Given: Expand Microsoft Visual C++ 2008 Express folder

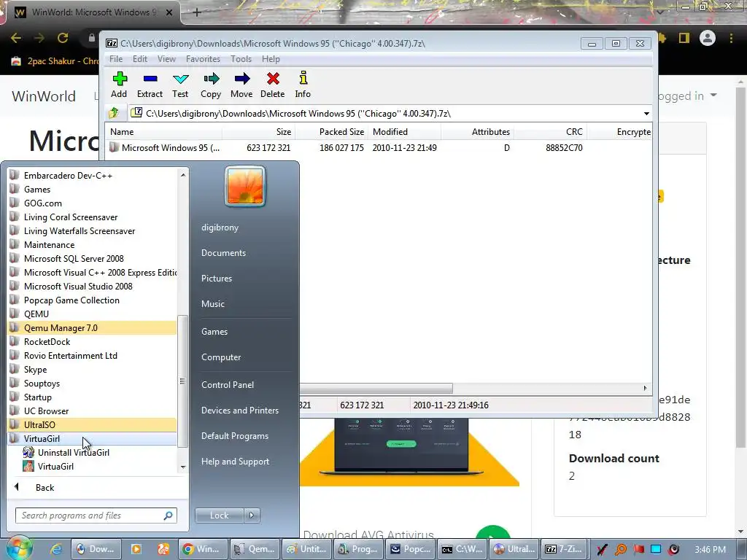Looking at the screenshot, I should pyautogui.click(x=92, y=272).
